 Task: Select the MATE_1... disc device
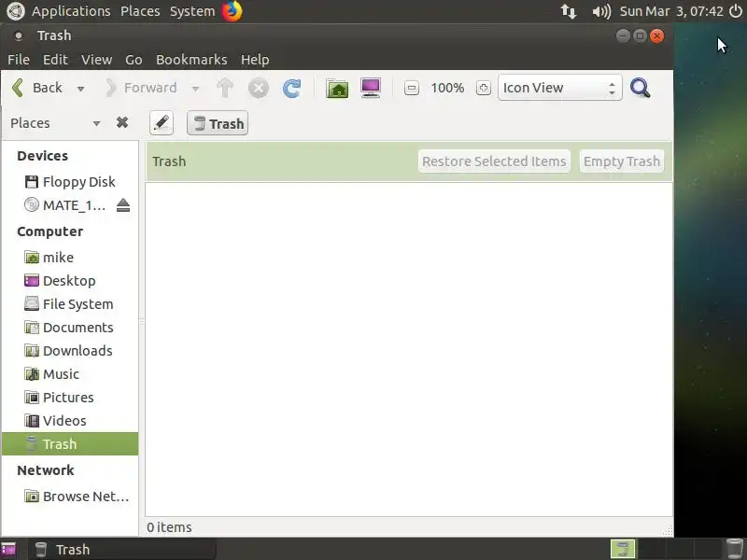pyautogui.click(x=64, y=205)
